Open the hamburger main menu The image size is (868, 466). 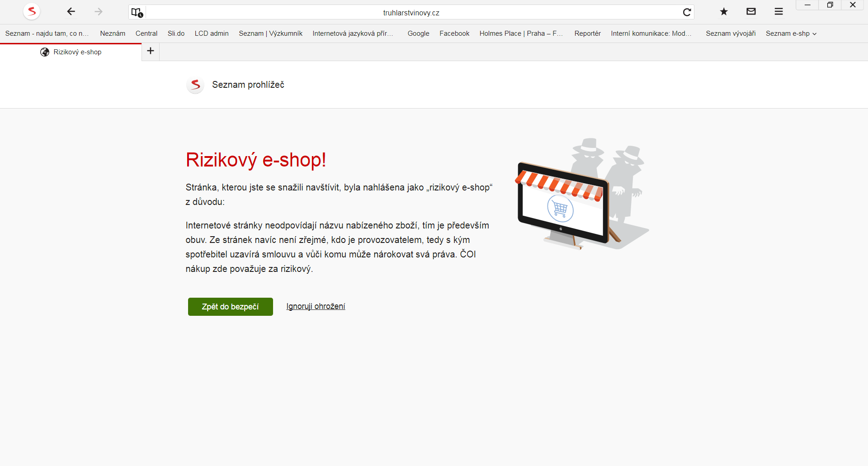(x=778, y=12)
